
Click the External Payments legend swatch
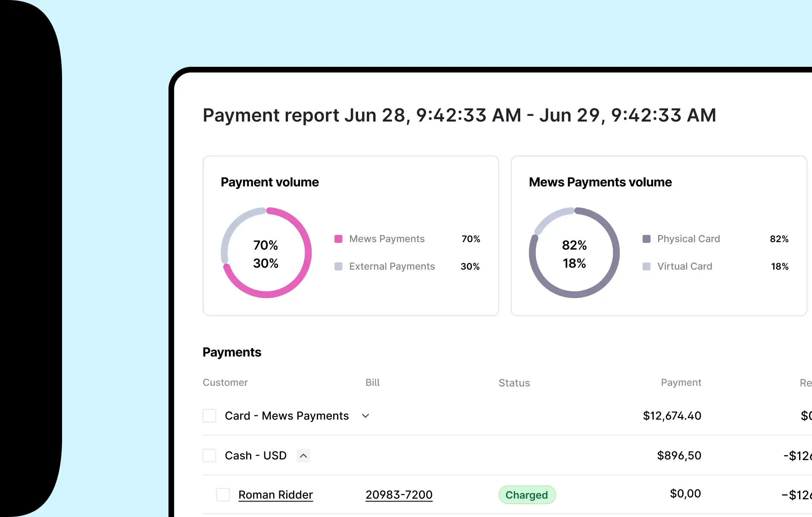click(338, 266)
